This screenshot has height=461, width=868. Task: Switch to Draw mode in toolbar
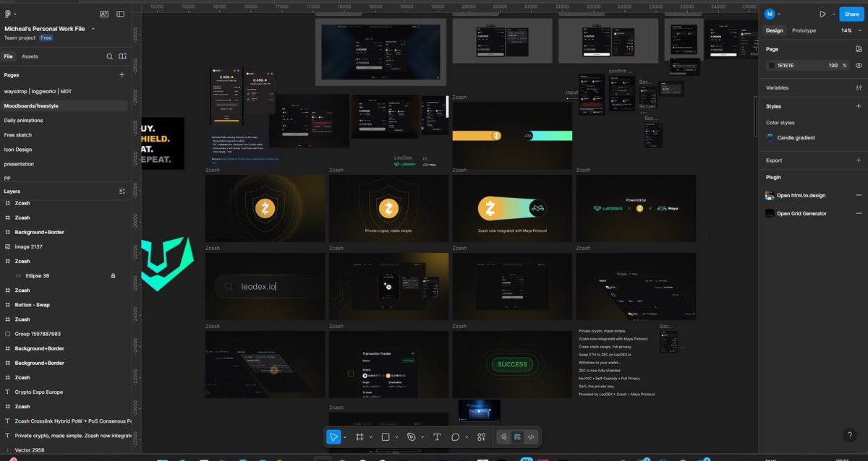click(504, 437)
